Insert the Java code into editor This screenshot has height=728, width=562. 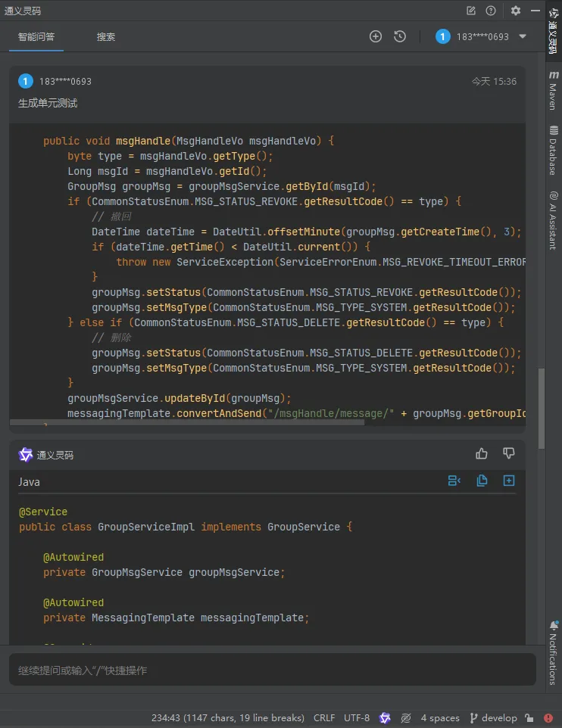click(x=454, y=481)
